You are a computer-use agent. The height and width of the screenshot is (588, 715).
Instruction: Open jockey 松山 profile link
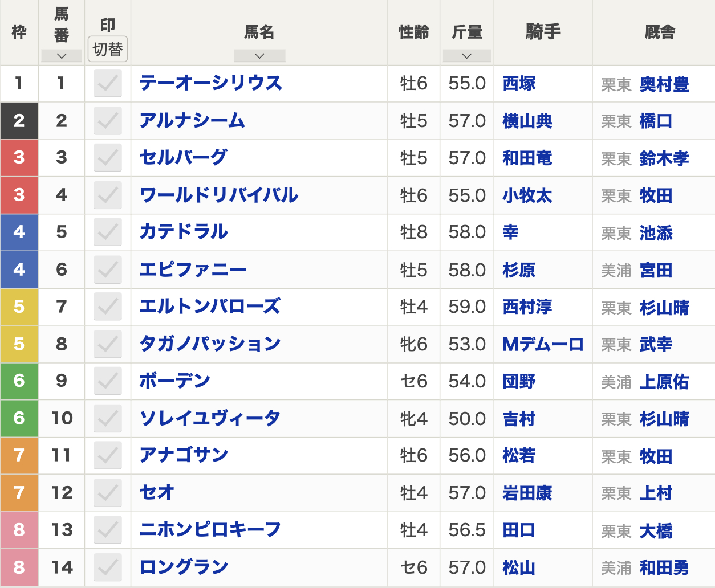tap(519, 567)
